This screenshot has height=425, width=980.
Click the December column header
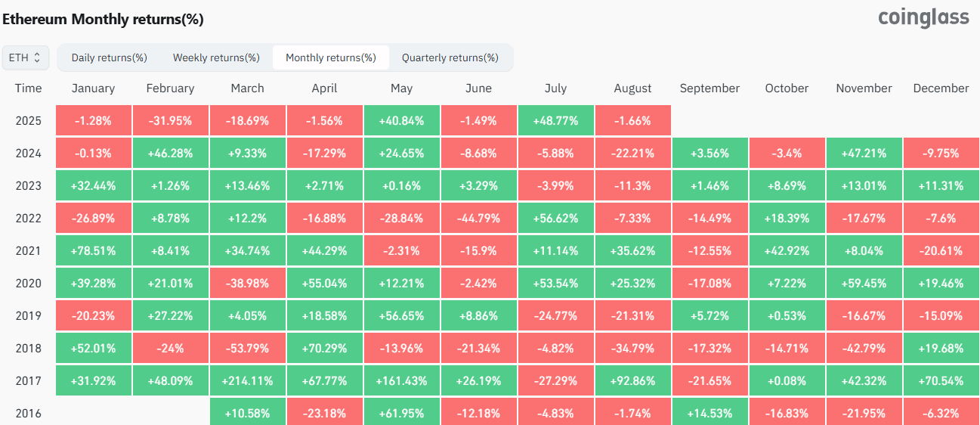pos(941,88)
